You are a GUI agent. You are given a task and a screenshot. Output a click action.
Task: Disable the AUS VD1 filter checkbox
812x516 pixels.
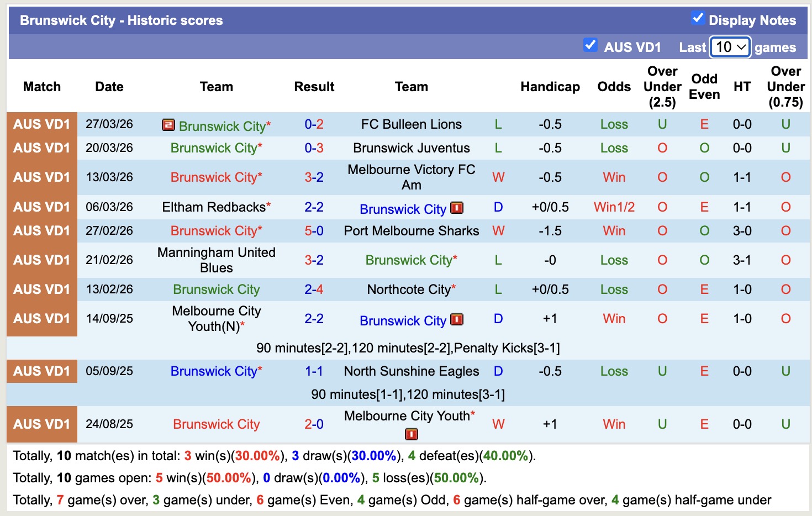point(590,45)
